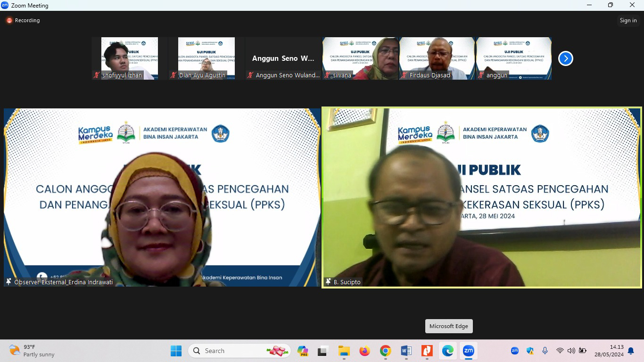Click muted mic icon beside Diah Ayu Agustin
This screenshot has height=362, width=644.
(173, 75)
